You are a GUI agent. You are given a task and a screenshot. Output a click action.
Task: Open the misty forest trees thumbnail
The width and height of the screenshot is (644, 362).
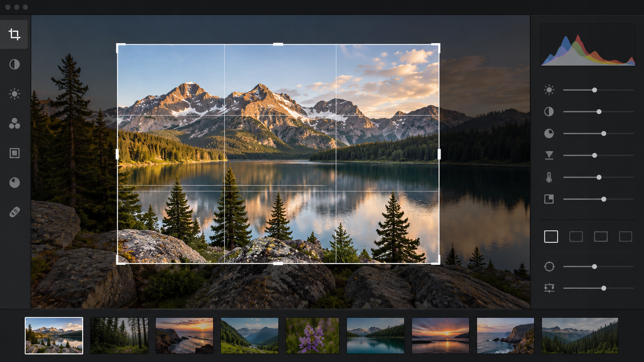coord(119,335)
